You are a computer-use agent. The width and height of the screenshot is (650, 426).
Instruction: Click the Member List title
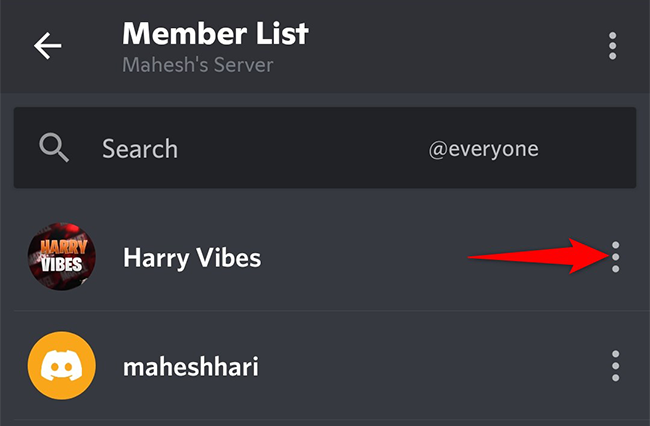click(215, 33)
